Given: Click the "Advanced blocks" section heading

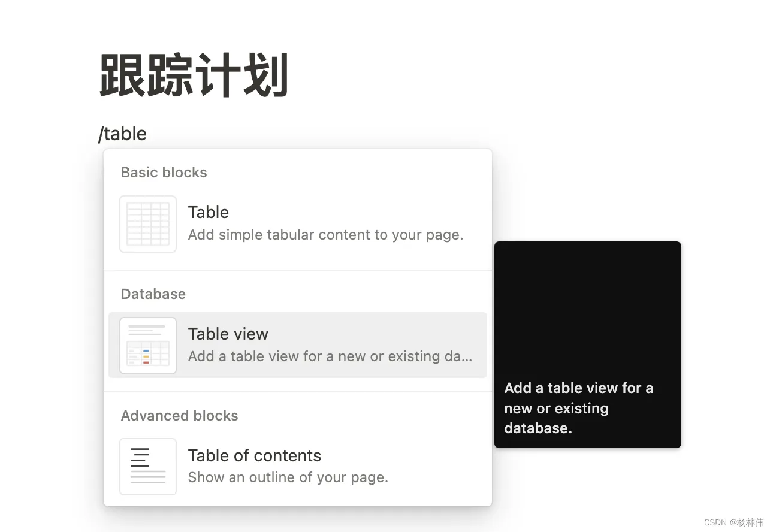Looking at the screenshot, I should (x=179, y=416).
